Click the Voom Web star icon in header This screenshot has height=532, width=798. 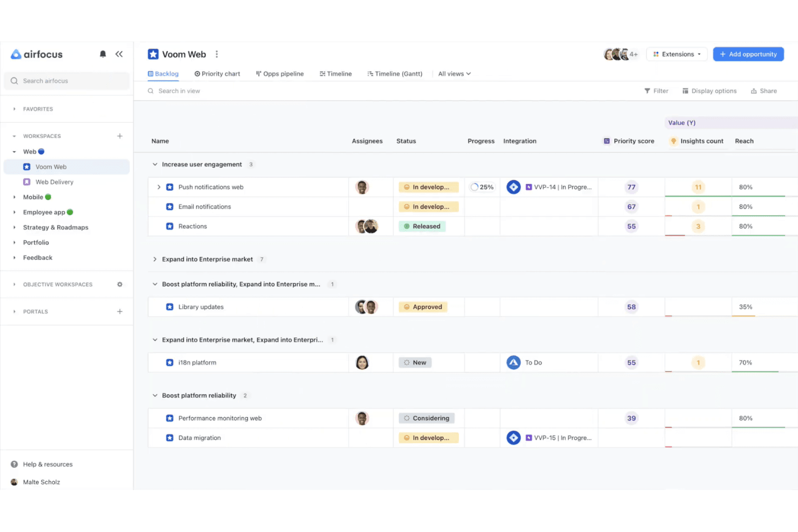153,54
